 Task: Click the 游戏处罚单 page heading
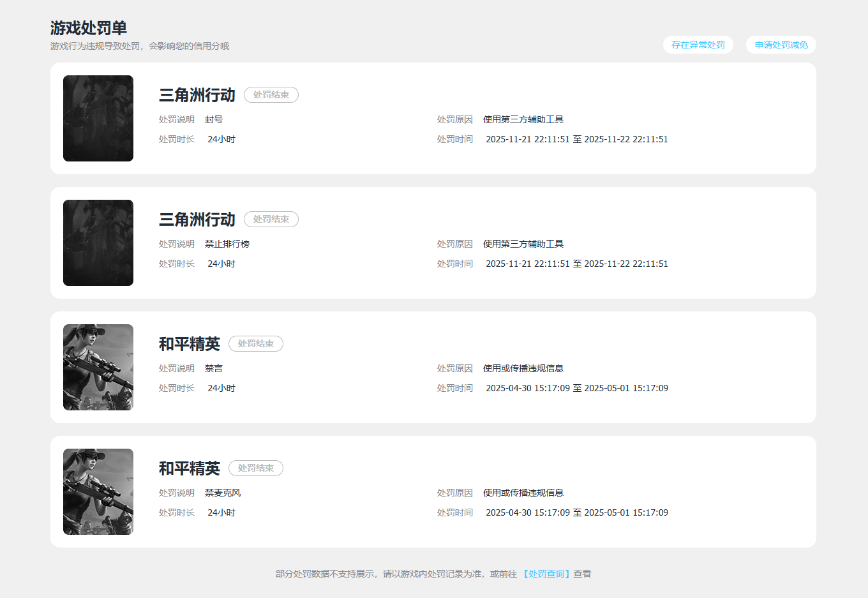click(89, 28)
